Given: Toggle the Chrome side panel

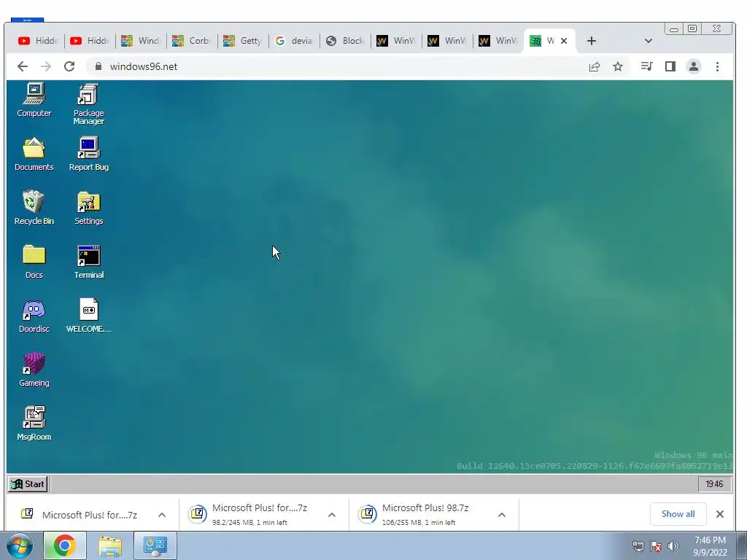Looking at the screenshot, I should point(670,66).
